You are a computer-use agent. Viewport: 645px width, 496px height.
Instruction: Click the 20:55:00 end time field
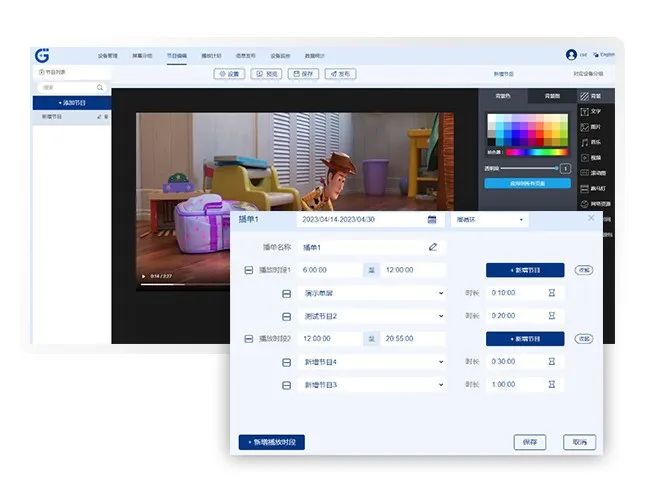point(413,338)
